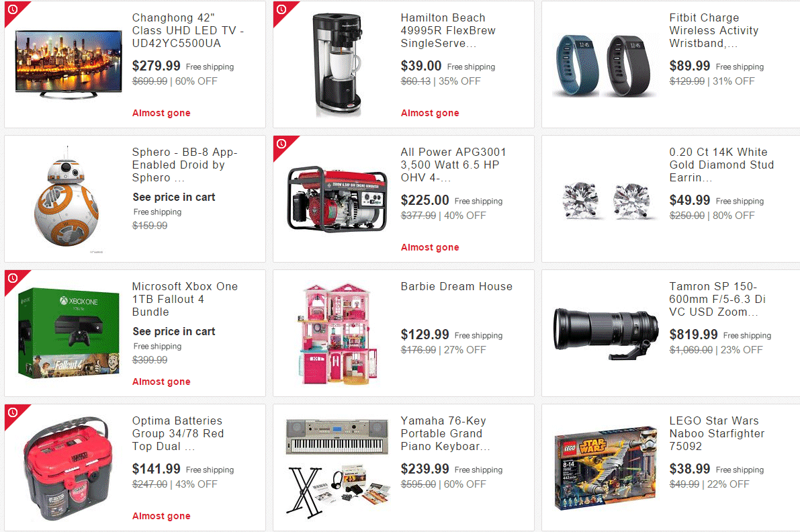Open the LEGO Star Wars box image

pos(606,468)
